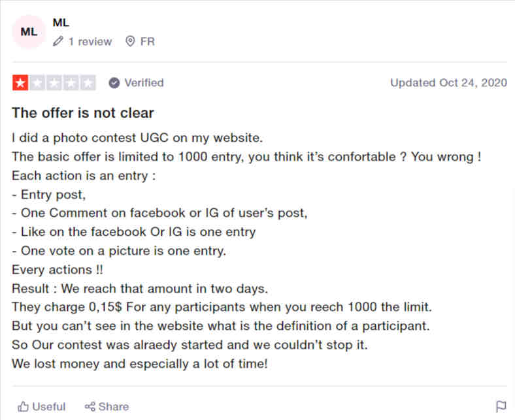The image size is (515, 420).
Task: Mark the review as Useful
Action: coord(41,406)
